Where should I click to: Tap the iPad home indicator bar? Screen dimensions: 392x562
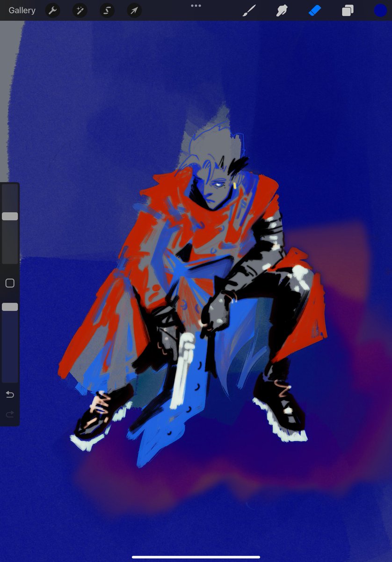click(196, 557)
